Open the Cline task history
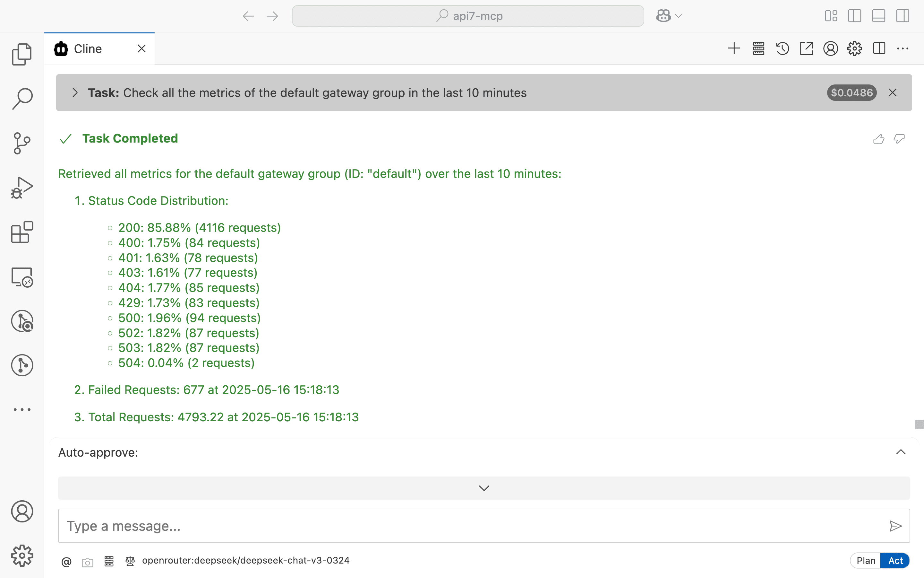 [x=782, y=48]
